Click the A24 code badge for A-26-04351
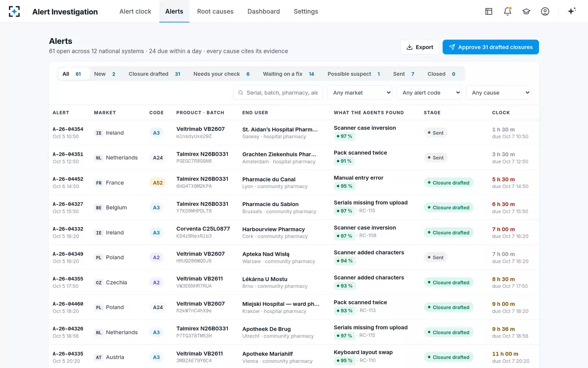The height and width of the screenshot is (368, 588). (x=158, y=158)
